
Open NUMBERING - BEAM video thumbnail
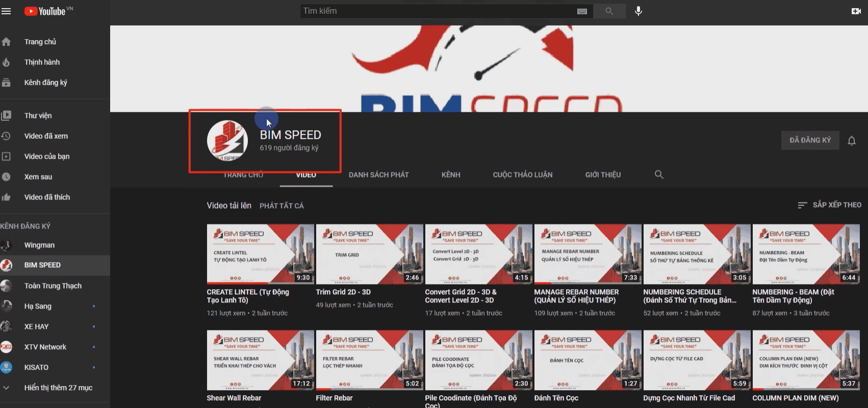[806, 254]
